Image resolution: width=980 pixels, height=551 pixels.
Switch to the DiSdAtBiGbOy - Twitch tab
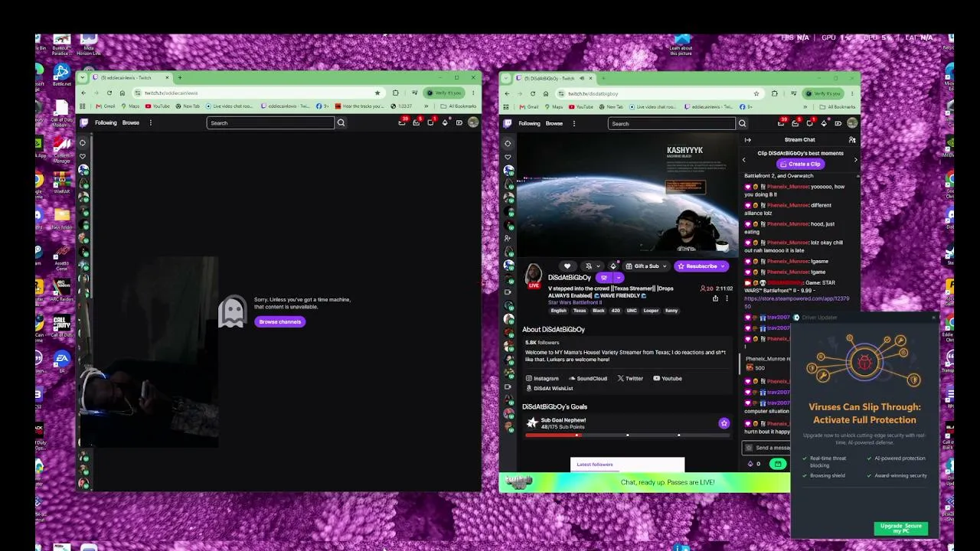pos(553,78)
